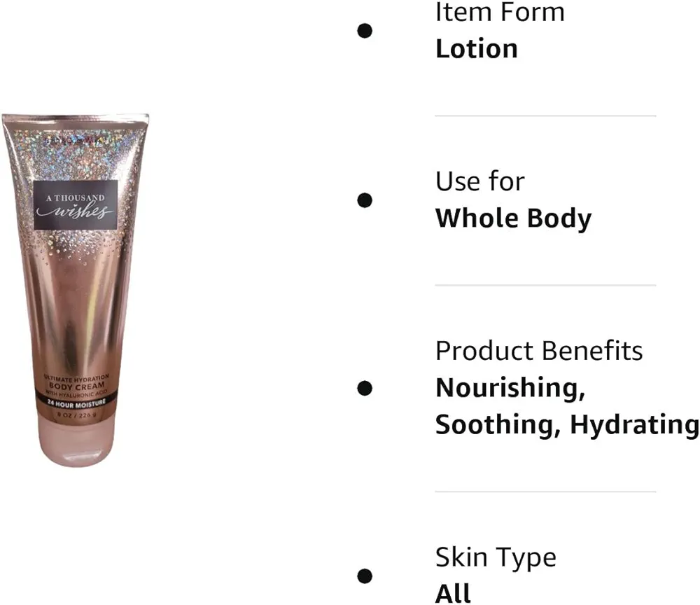Viewport: 700px width, 605px height.
Task: Click the Soothing, Hydrating text line
Action: tap(567, 425)
